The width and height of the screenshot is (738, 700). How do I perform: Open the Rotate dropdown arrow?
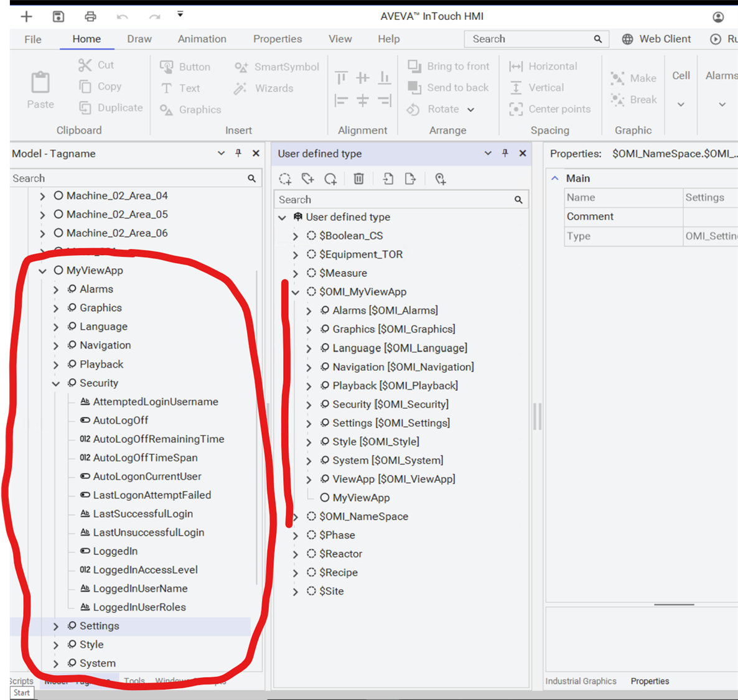coord(470,110)
